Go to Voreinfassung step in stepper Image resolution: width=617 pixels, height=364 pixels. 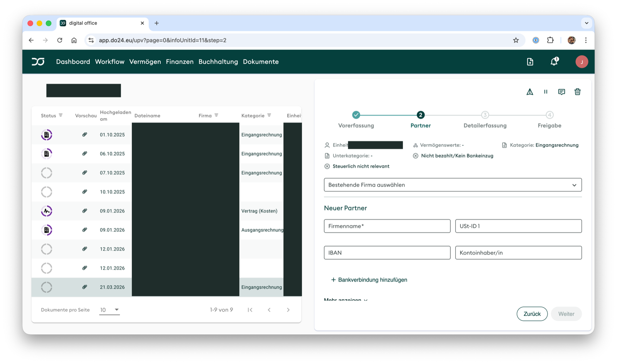tap(356, 120)
